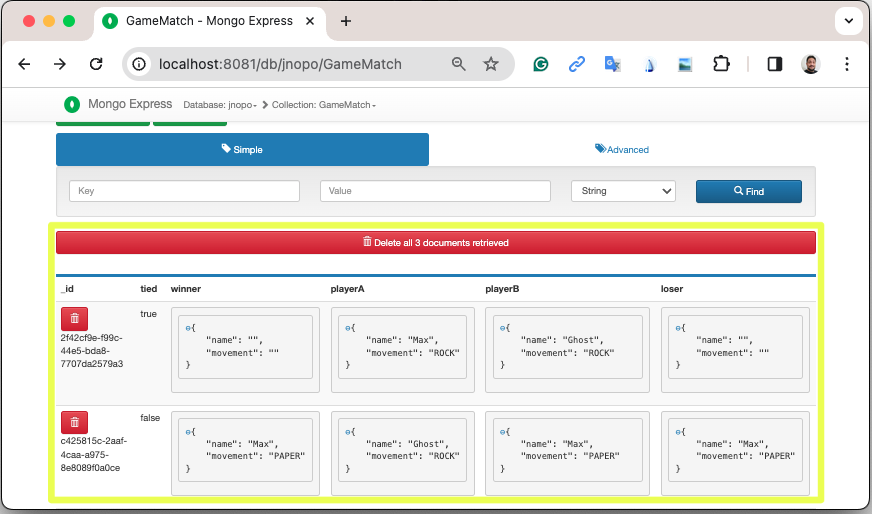Open the blue chain link extension
Image resolution: width=872 pixels, height=514 pixels.
pos(577,65)
